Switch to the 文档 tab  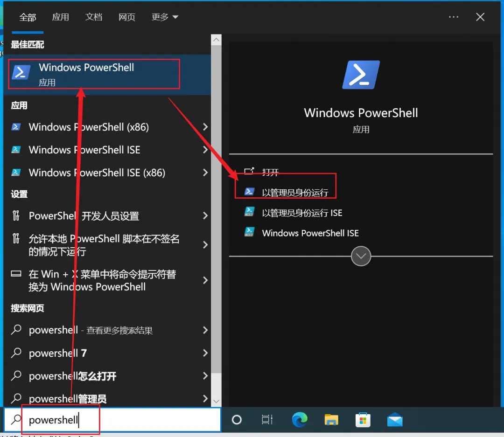click(93, 17)
